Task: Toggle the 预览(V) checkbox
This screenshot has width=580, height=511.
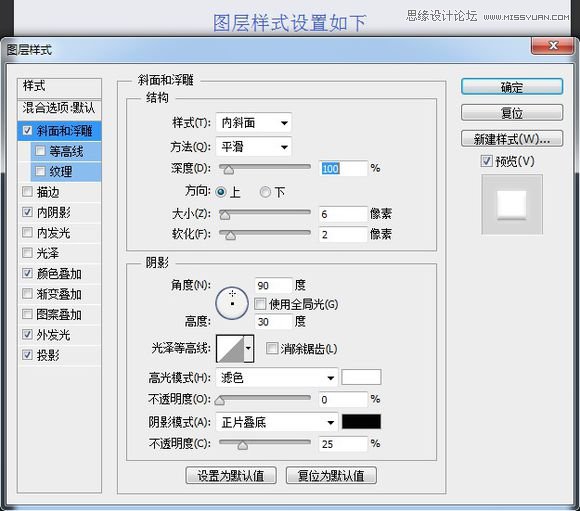Action: (486, 161)
